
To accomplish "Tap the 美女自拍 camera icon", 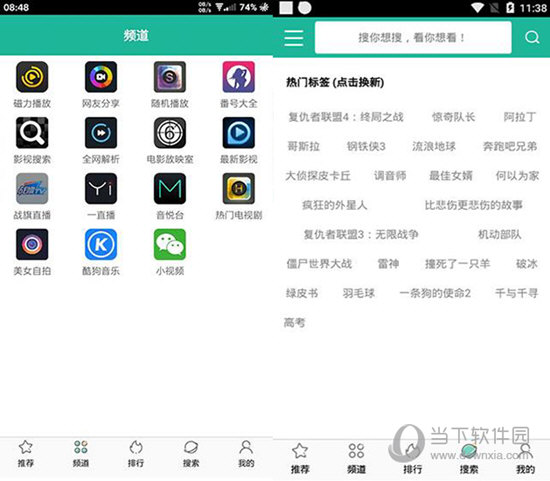I will 32,244.
